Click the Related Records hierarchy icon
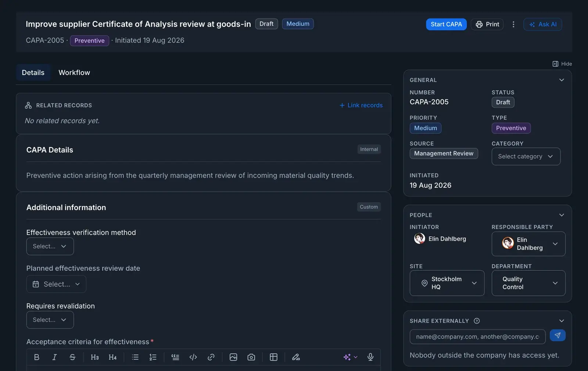This screenshot has width=588, height=371. pyautogui.click(x=28, y=106)
